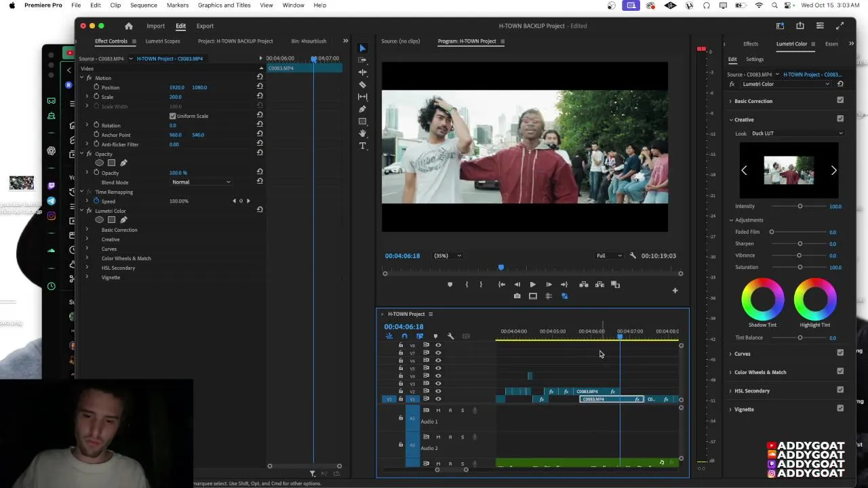The height and width of the screenshot is (488, 868).
Task: Hide track V2 with its eye icon
Action: point(438,392)
